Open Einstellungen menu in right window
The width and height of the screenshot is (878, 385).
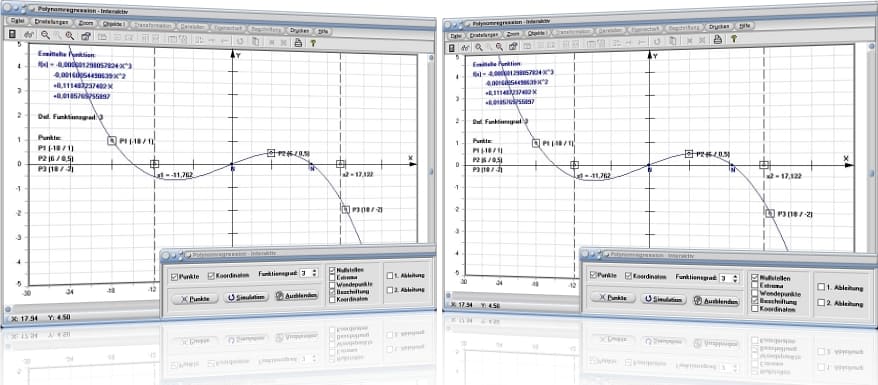click(x=484, y=34)
